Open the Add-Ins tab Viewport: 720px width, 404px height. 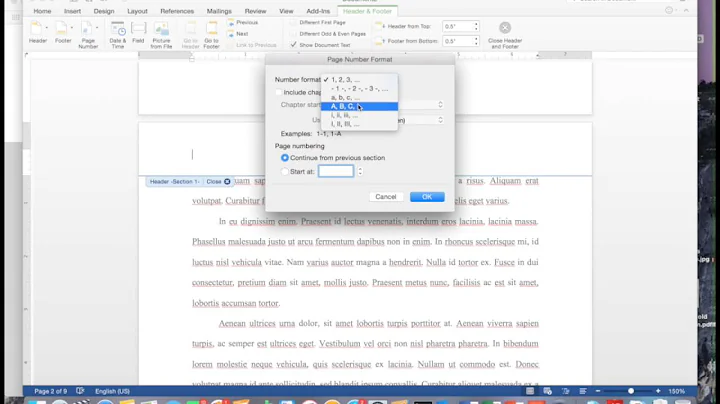tap(318, 11)
